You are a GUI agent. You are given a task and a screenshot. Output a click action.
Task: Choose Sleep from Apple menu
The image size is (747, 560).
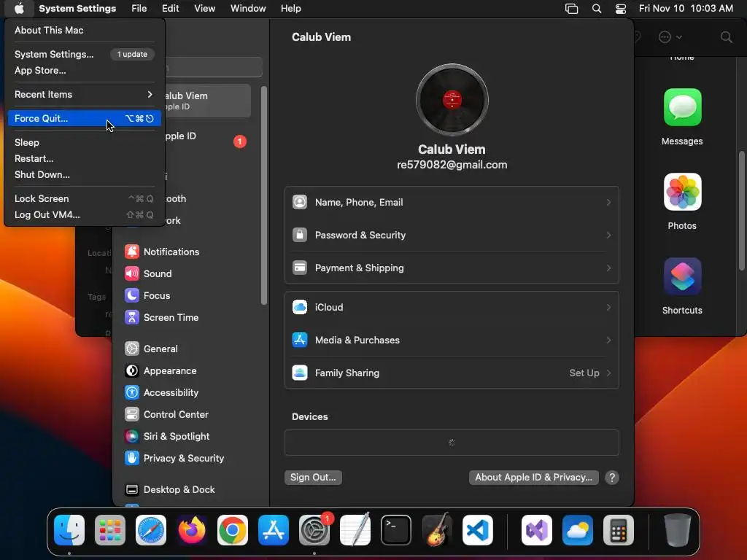(85, 142)
